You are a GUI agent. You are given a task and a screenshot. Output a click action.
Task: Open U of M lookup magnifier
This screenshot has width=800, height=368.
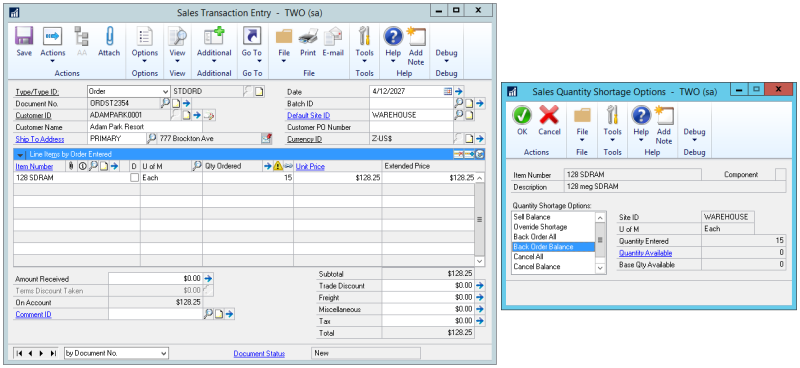(196, 166)
